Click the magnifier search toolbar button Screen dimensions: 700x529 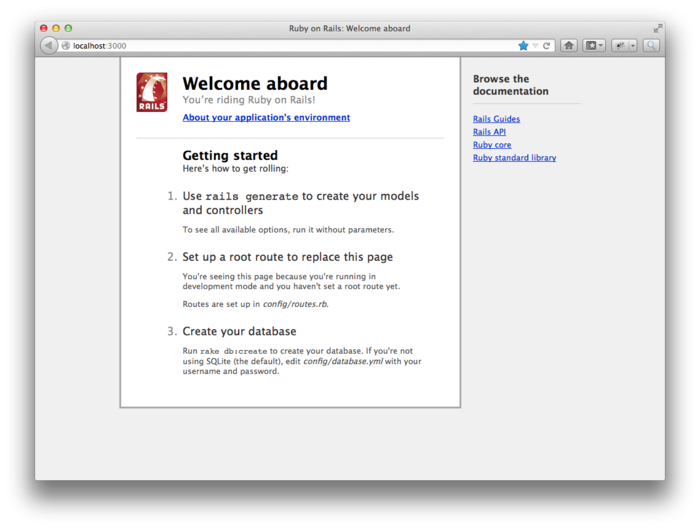tap(651, 45)
